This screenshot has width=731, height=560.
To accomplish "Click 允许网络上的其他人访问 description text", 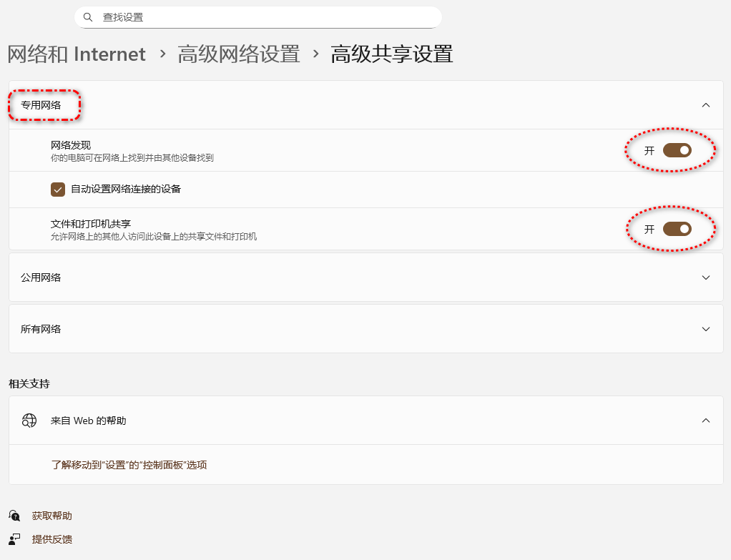I will point(154,237).
